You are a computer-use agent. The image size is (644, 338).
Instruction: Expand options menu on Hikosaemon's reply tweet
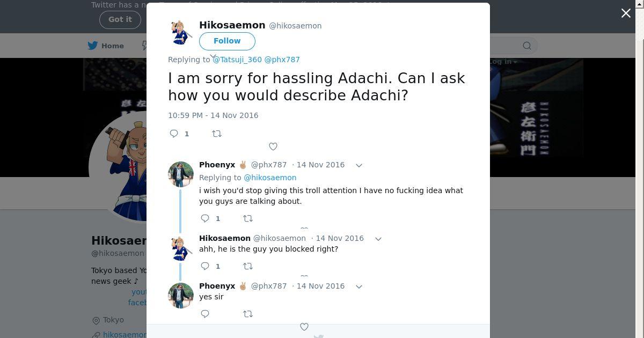point(378,239)
